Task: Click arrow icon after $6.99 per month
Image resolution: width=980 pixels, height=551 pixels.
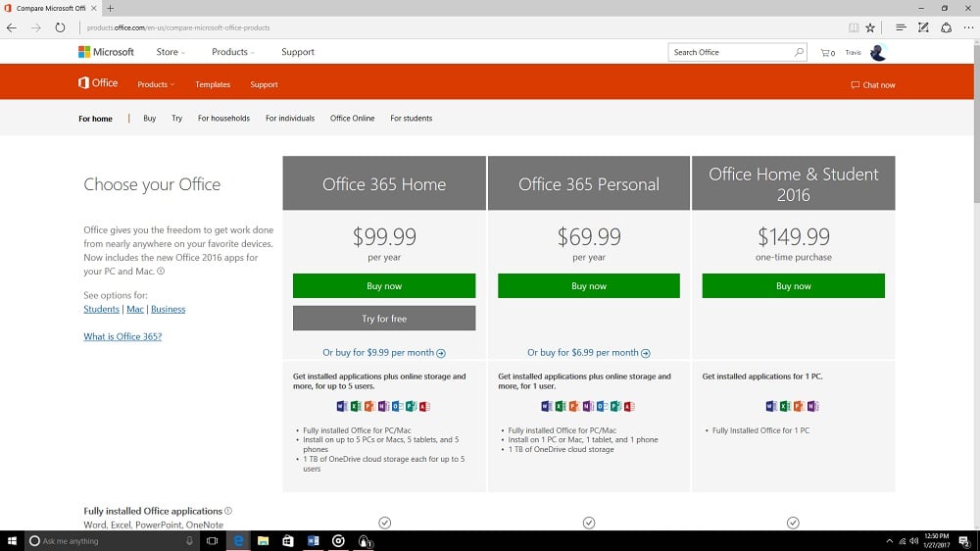Action: click(x=646, y=353)
